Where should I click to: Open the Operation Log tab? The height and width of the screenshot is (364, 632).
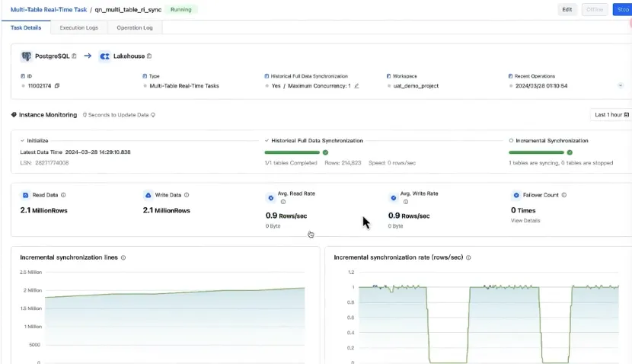click(x=135, y=27)
